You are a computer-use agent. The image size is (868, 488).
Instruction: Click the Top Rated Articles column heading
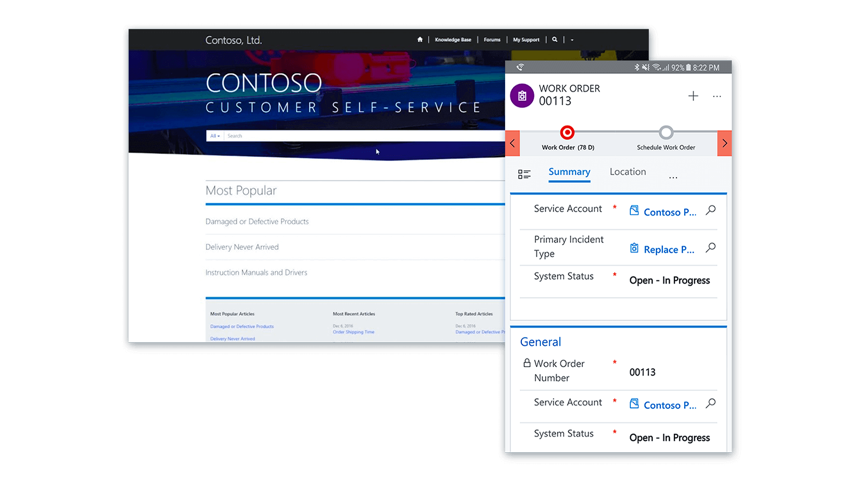pyautogui.click(x=474, y=314)
